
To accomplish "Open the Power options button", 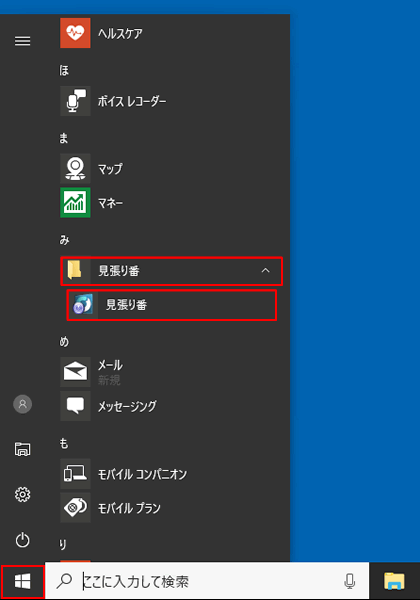I will coord(23,540).
